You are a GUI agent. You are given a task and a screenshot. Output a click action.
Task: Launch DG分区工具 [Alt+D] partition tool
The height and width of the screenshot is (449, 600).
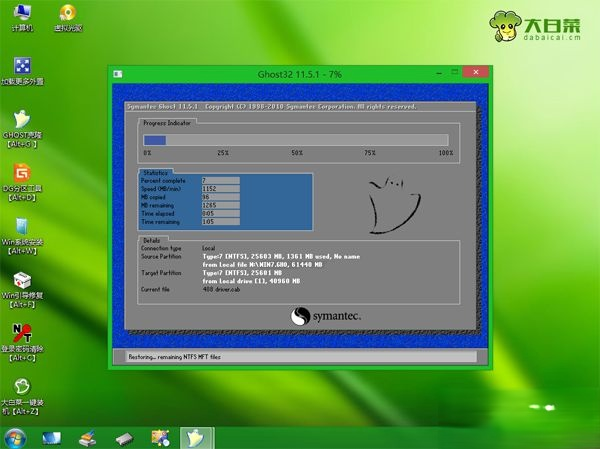[22, 183]
